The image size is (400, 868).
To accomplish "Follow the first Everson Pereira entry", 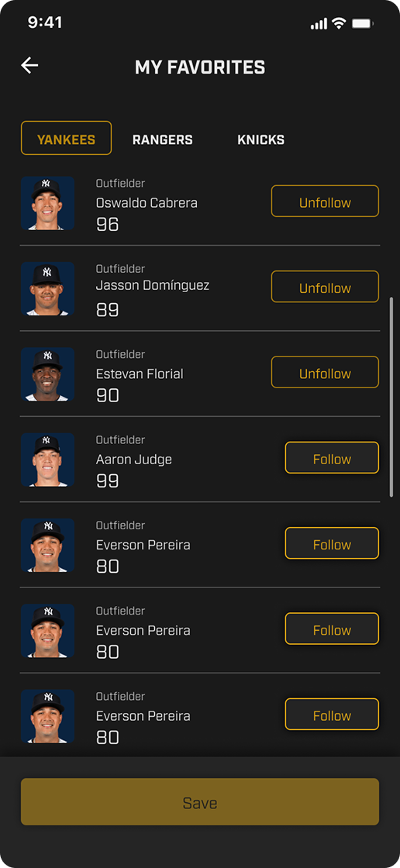I will point(332,543).
